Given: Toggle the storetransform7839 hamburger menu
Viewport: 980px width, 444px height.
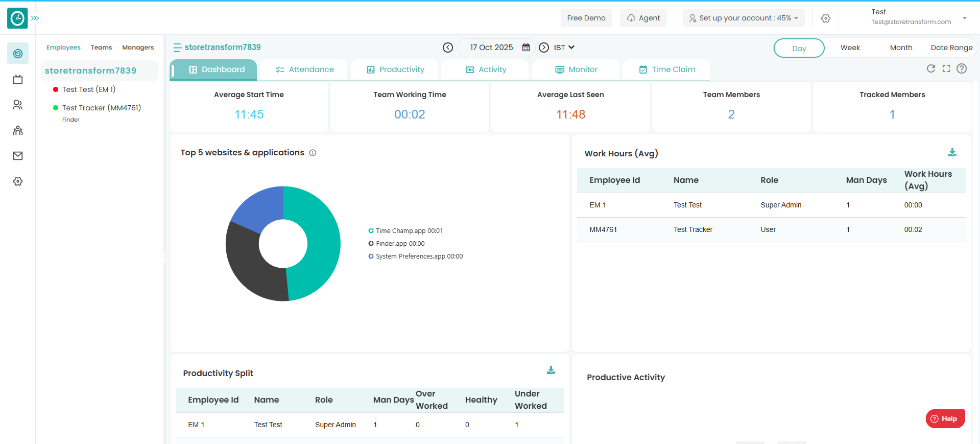Looking at the screenshot, I should [177, 48].
